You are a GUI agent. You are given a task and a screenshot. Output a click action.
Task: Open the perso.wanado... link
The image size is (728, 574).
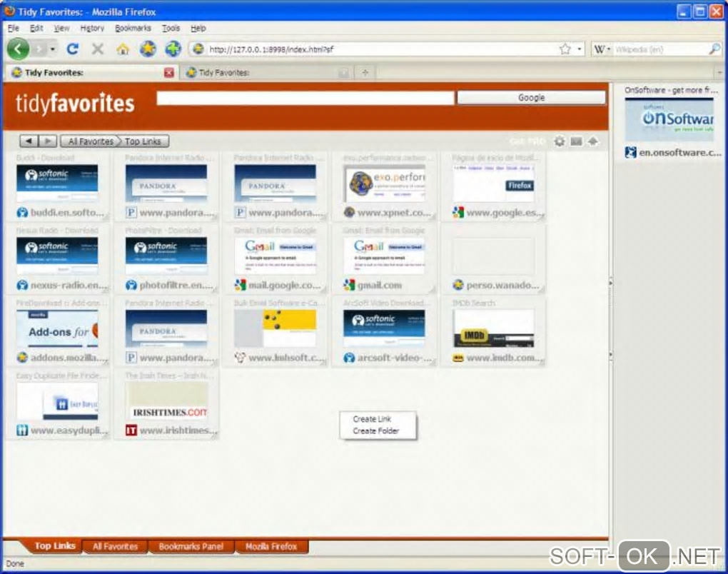[503, 285]
